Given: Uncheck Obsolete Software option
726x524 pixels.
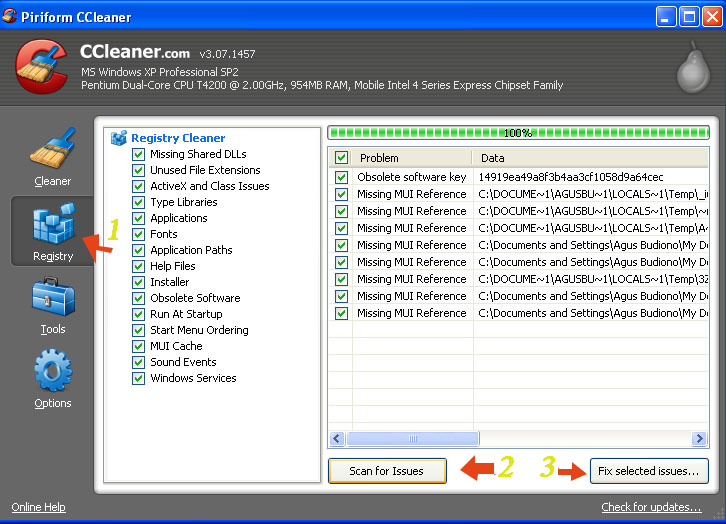Looking at the screenshot, I should [138, 298].
